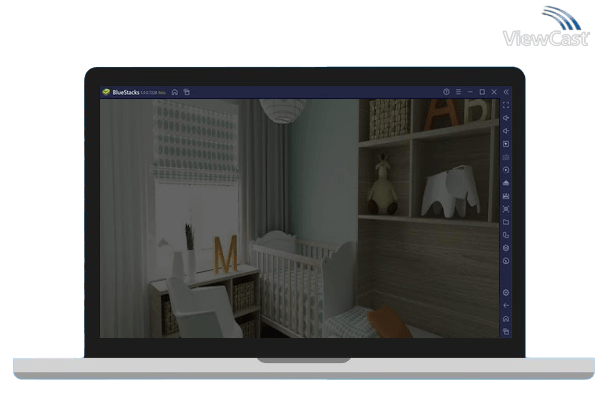The height and width of the screenshot is (414, 602).
Task: Collapse the side toolbar with the double chevron
Action: [x=506, y=92]
